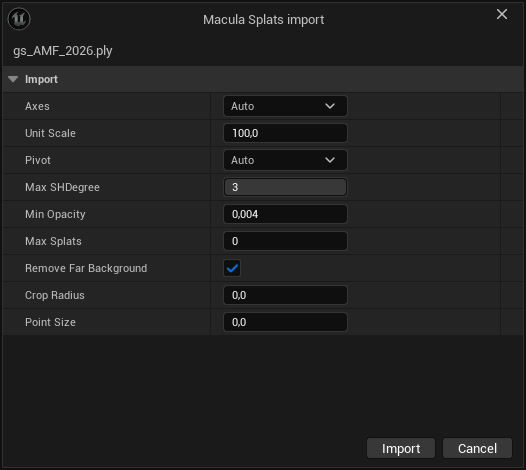Open the Axes dropdown
Viewport: 526px width, 470px height.
tap(285, 106)
